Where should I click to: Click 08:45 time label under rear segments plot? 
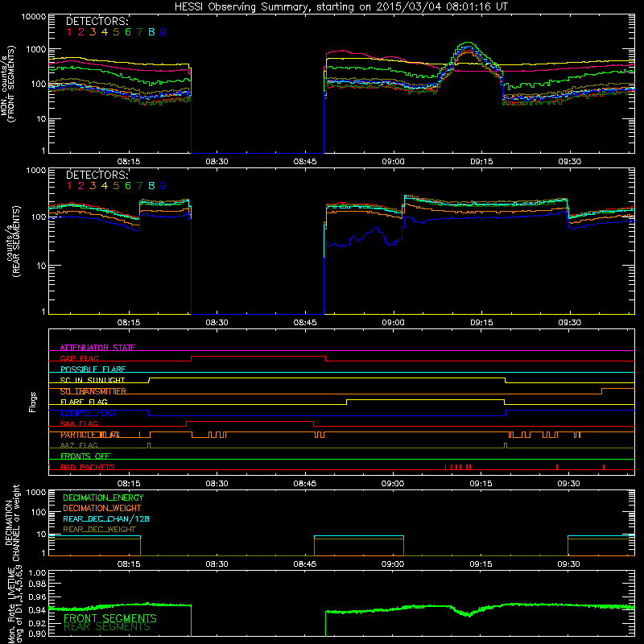click(305, 323)
